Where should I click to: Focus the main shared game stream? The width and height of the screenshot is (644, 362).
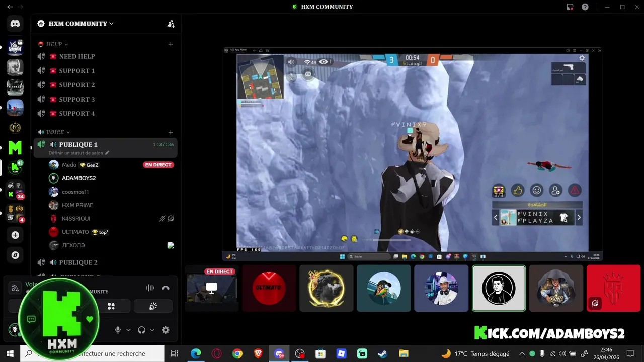[413, 154]
